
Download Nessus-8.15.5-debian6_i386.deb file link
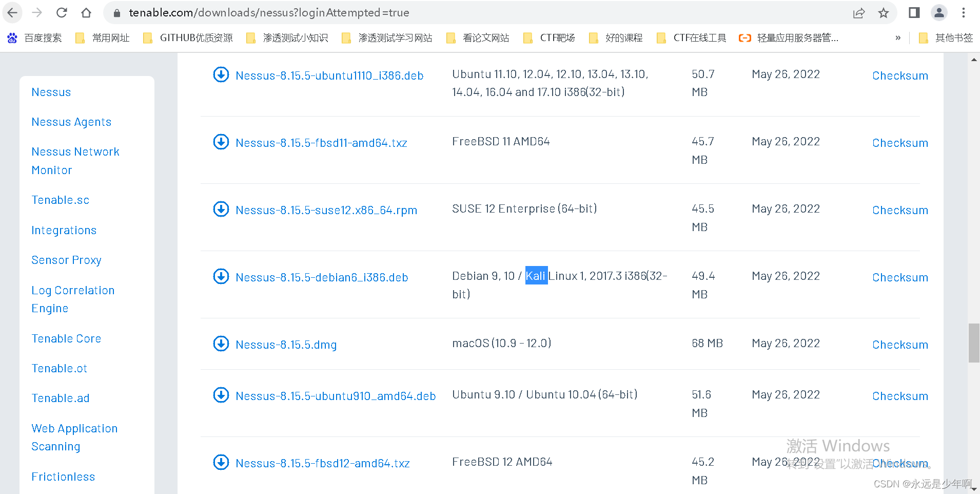(322, 278)
